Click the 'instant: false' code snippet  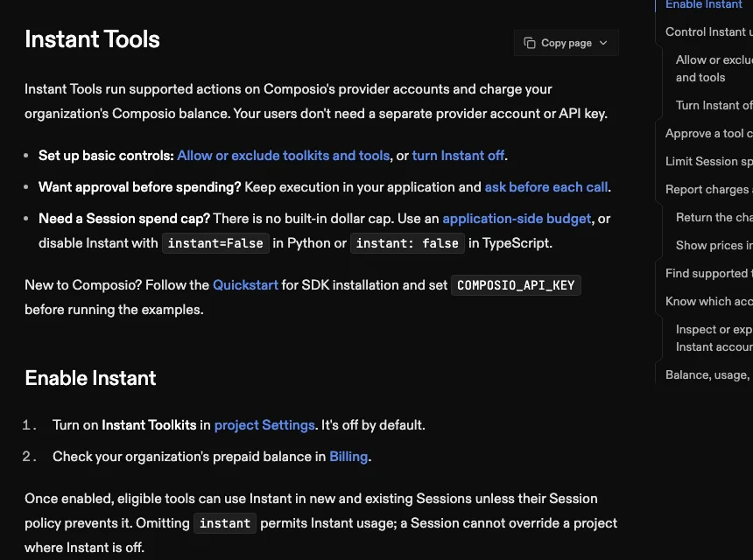click(x=407, y=243)
